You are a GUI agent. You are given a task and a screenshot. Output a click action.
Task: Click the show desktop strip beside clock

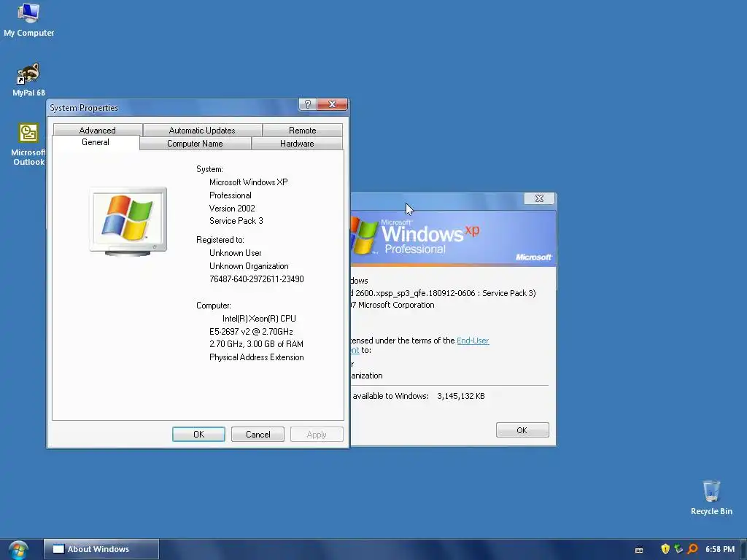point(743,549)
